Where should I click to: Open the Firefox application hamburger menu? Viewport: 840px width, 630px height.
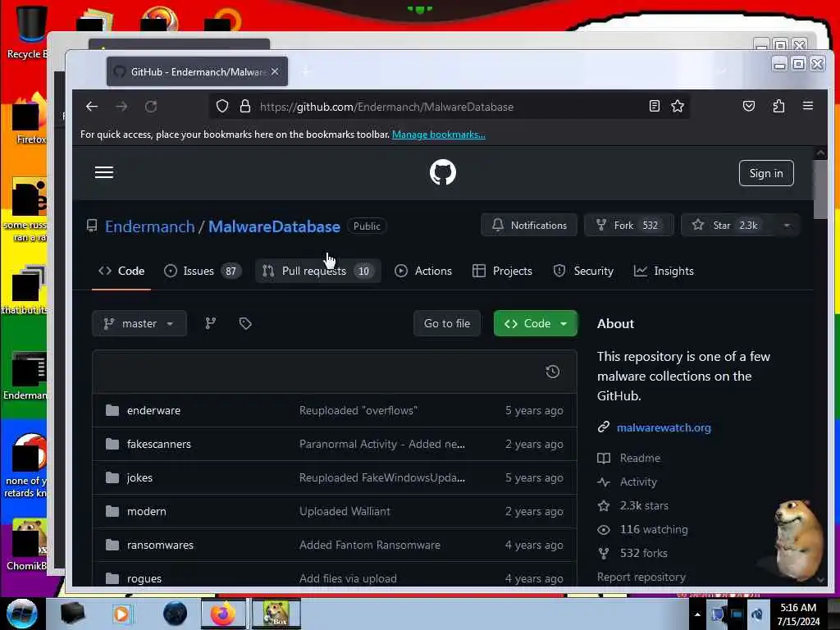pyautogui.click(x=808, y=106)
